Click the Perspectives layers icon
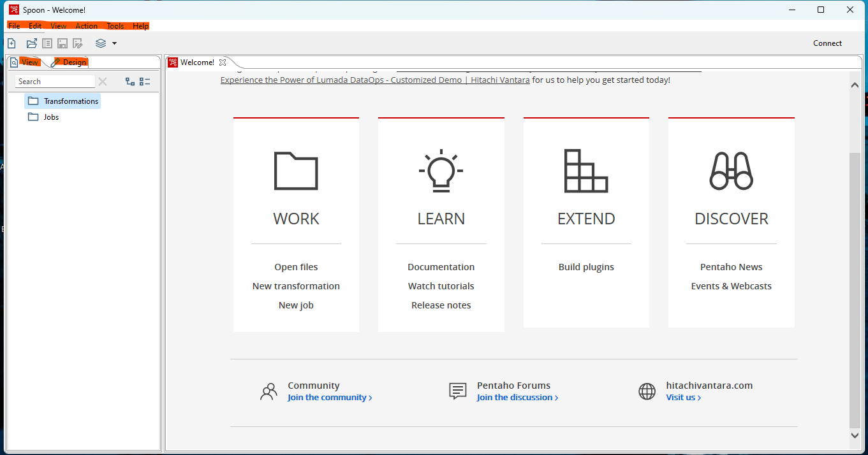This screenshot has width=868, height=455. pyautogui.click(x=101, y=43)
